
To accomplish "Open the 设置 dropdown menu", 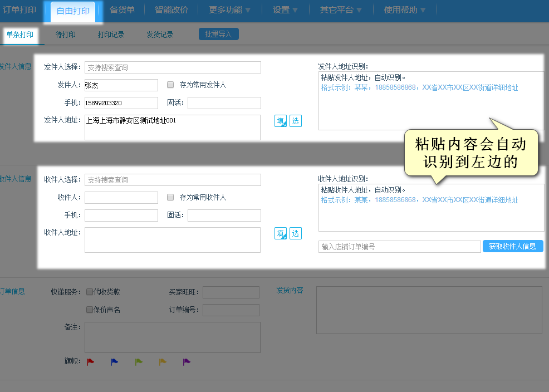I will (x=285, y=10).
